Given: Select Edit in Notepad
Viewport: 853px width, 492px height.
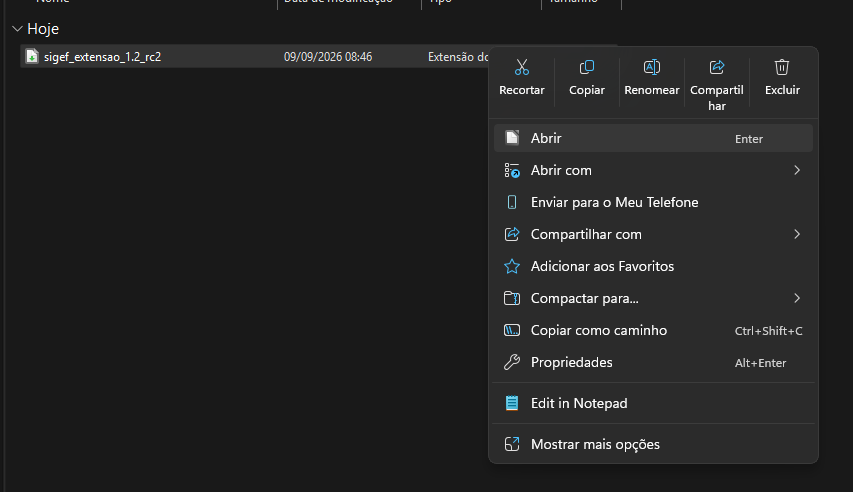Looking at the screenshot, I should pos(653,403).
